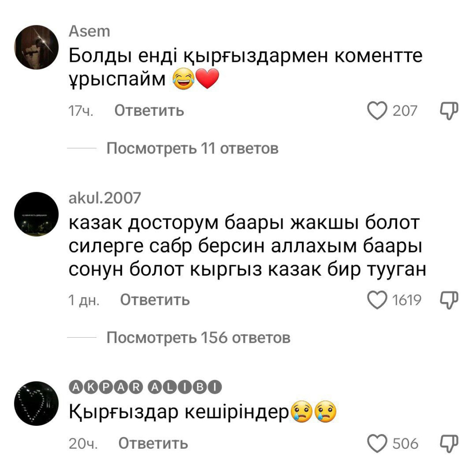This screenshot has height=461, width=476.
Task: Dislike akul.2007's comment using thumbs-down
Action: (x=449, y=300)
